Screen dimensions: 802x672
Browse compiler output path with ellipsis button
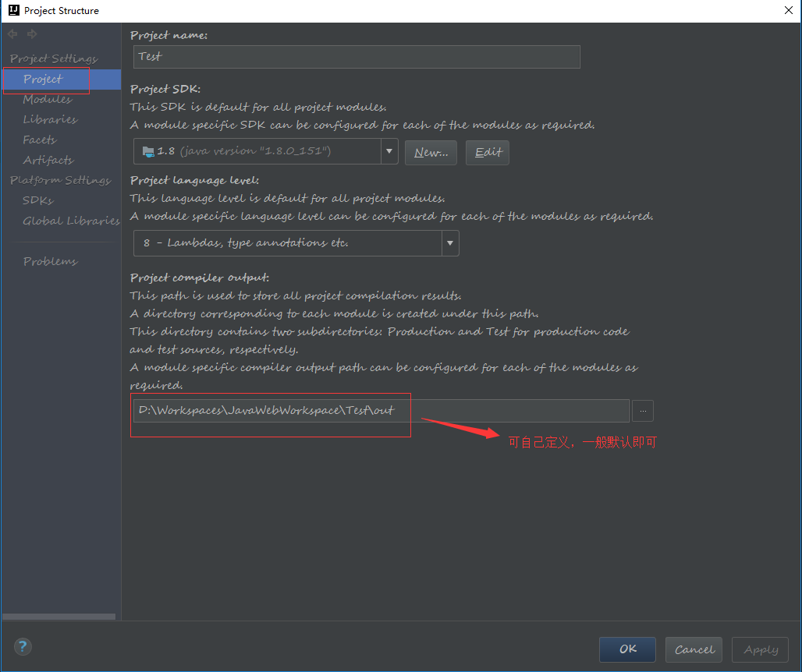[x=642, y=411]
